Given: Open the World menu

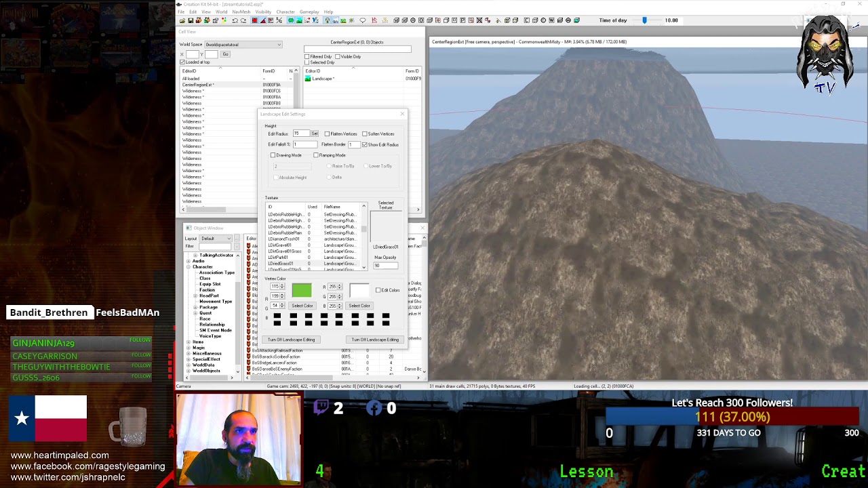Looking at the screenshot, I should click(222, 12).
